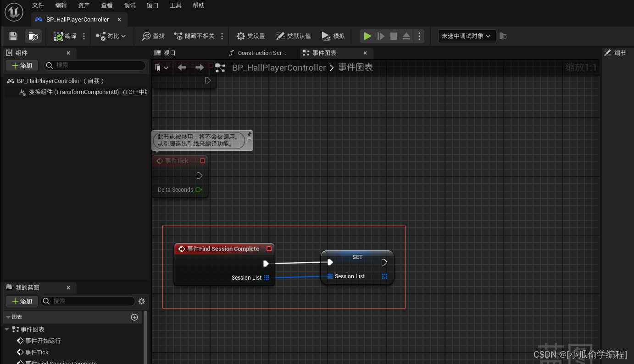Open the 资产 menu

tap(84, 6)
